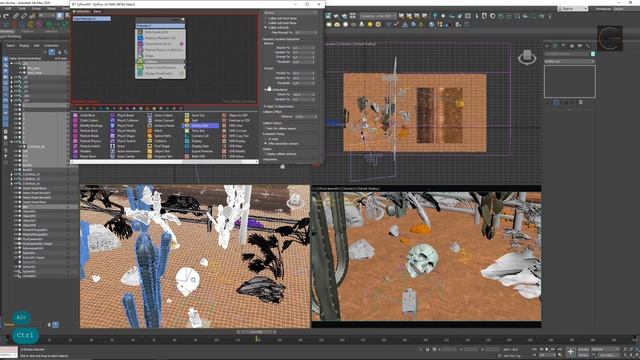This screenshot has width=640, height=360.
Task: Toggle the Mark for collision spawn checkbox
Action: (x=279, y=129)
